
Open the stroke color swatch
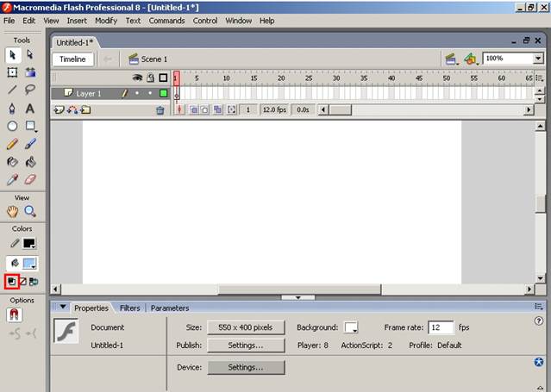[x=29, y=244]
